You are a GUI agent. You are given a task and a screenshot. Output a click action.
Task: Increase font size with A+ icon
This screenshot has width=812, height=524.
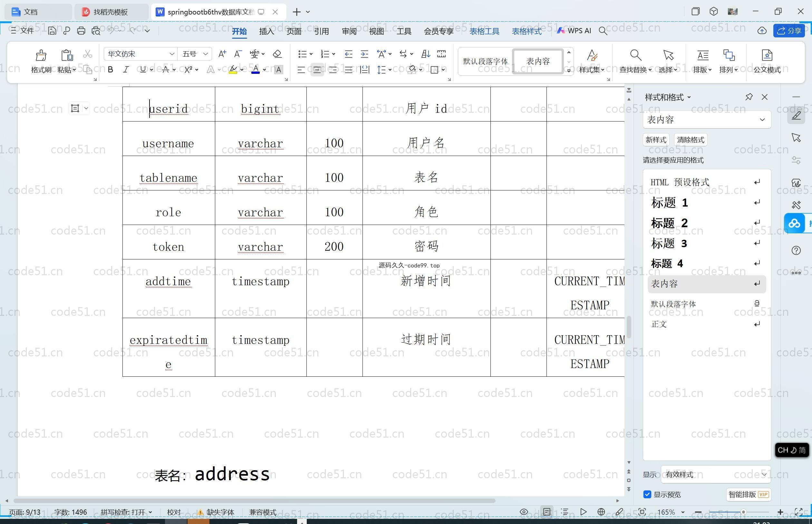click(x=222, y=54)
